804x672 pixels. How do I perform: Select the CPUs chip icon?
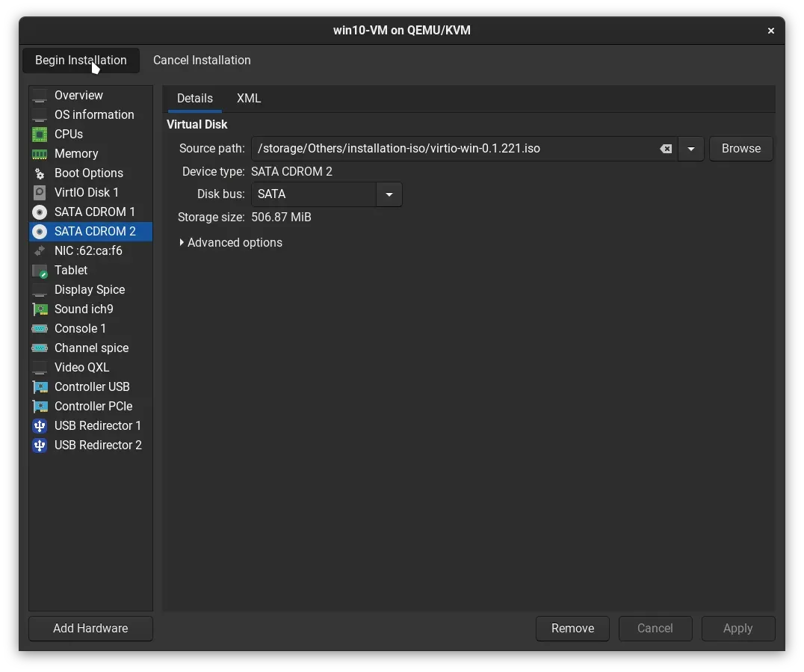click(x=40, y=135)
